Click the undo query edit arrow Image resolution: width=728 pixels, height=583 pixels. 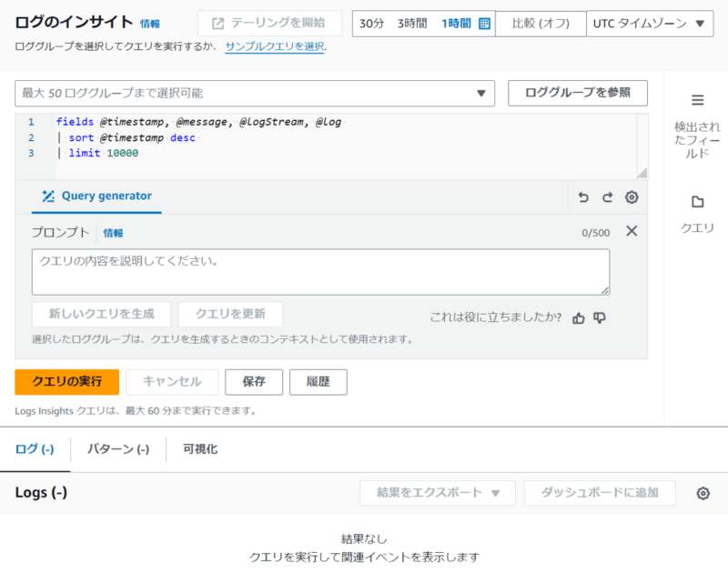tap(583, 197)
